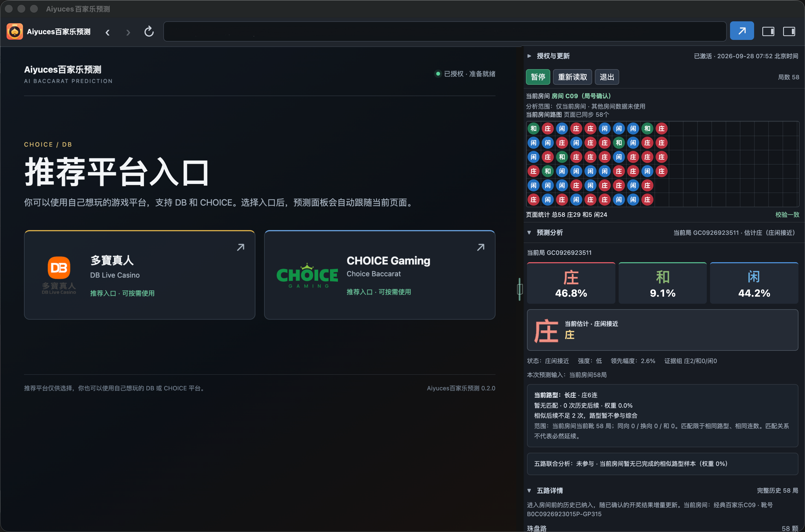The height and width of the screenshot is (532, 805).
Task: Open the CHOICE Gaming card arrow icon
Action: pos(481,247)
